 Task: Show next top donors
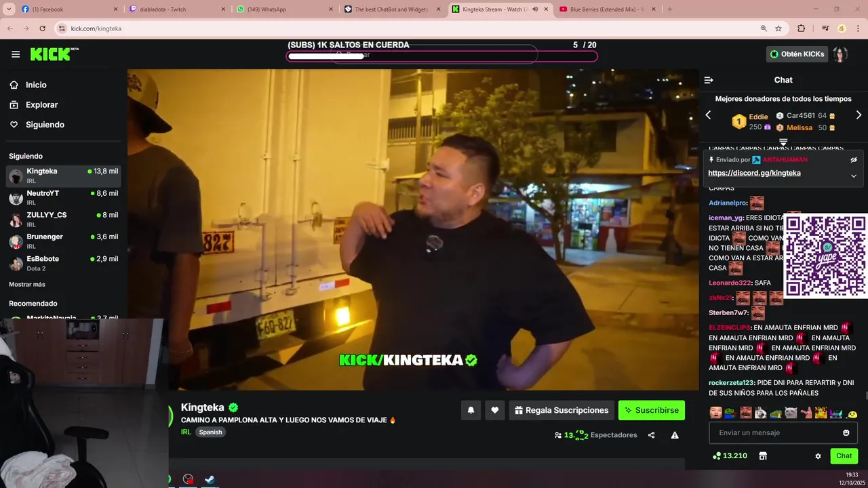click(859, 115)
